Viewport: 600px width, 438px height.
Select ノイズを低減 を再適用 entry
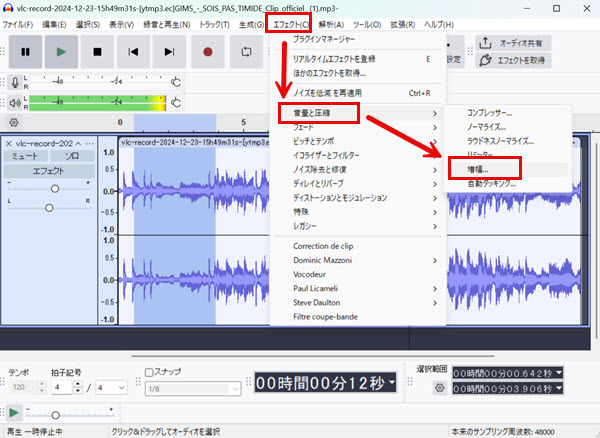coord(357,93)
